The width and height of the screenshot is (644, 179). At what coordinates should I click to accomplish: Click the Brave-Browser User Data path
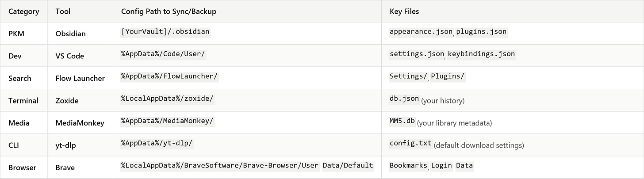click(248, 165)
